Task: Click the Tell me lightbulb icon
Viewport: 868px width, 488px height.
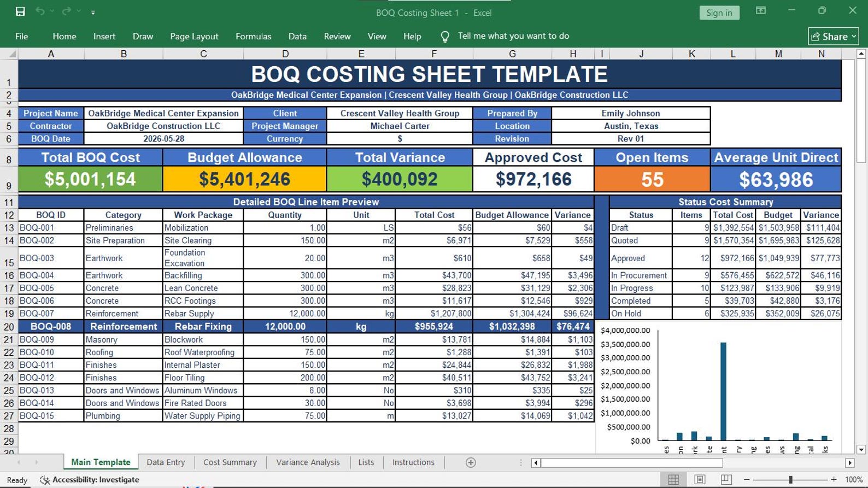Action: pos(445,37)
